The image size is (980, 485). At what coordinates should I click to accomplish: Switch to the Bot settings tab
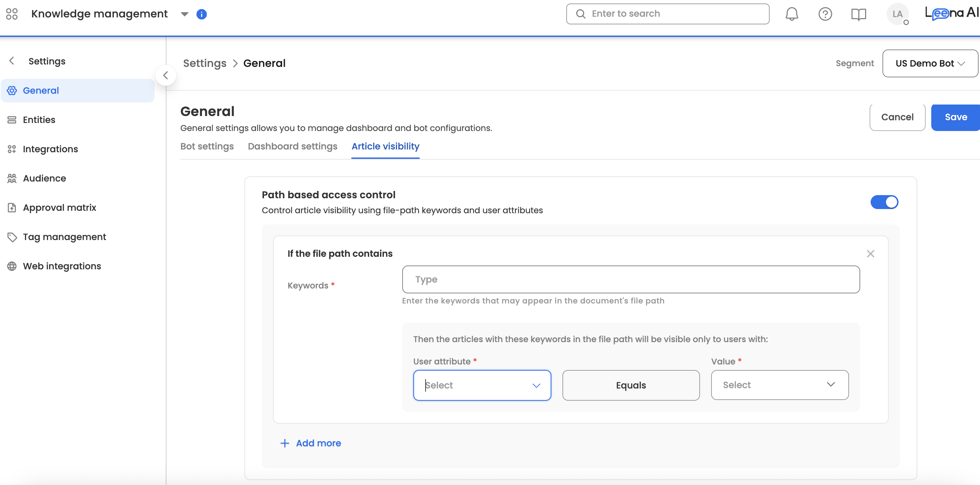(207, 146)
